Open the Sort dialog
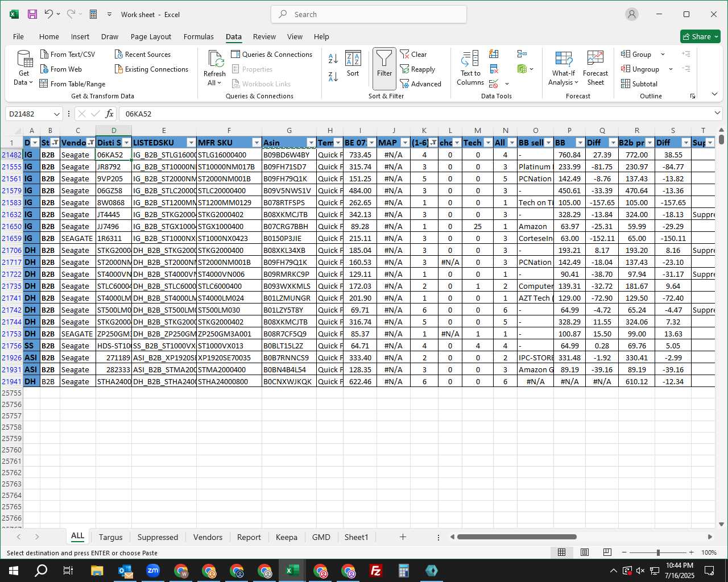 tap(353, 64)
